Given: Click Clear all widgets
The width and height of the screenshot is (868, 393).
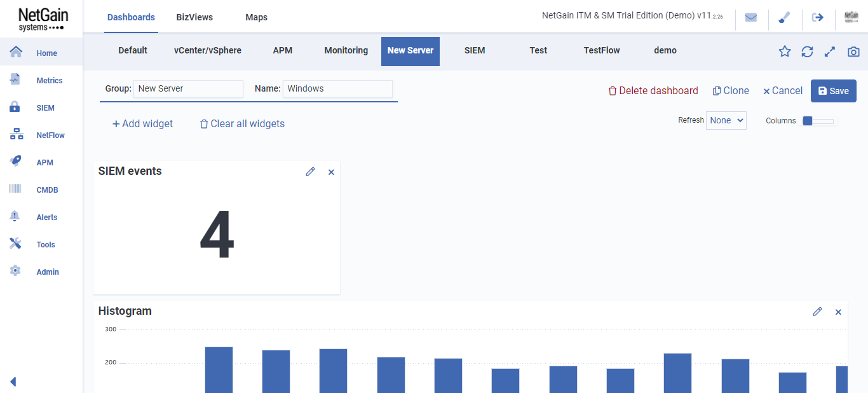Looking at the screenshot, I should point(242,124).
